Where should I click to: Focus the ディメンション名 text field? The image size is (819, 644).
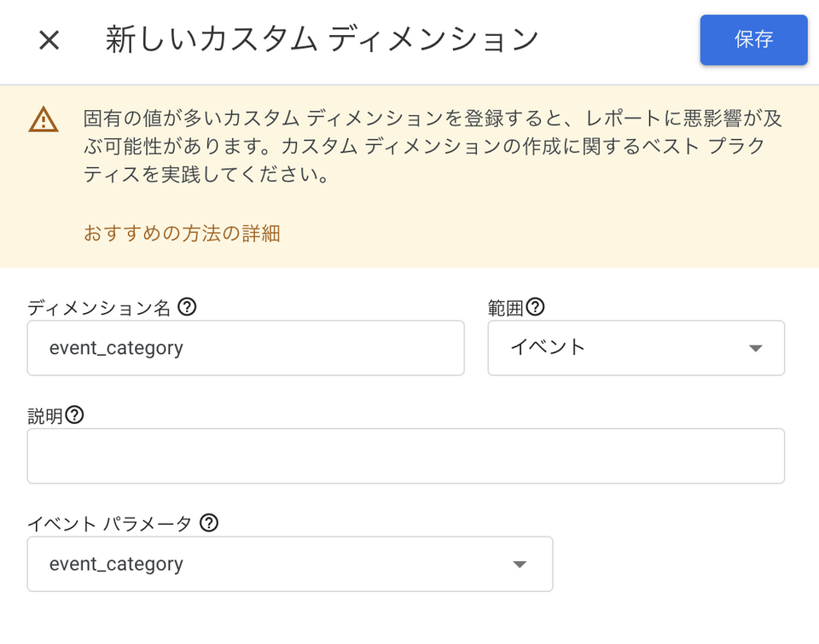coord(246,348)
